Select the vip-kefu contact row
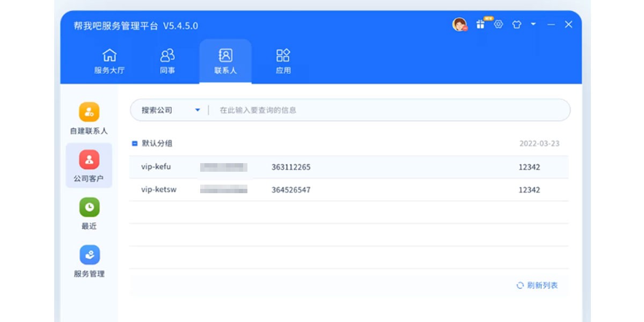Image resolution: width=644 pixels, height=322 pixels. click(x=349, y=167)
